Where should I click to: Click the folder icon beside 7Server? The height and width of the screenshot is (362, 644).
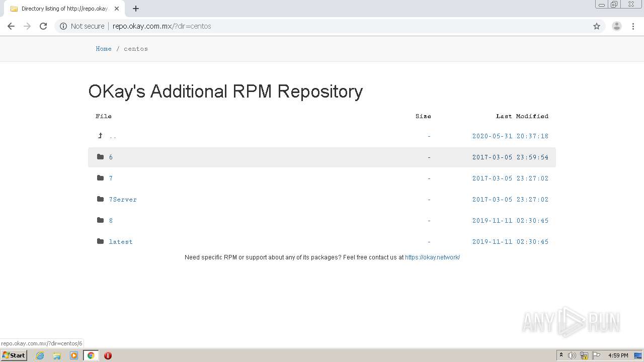tap(101, 199)
